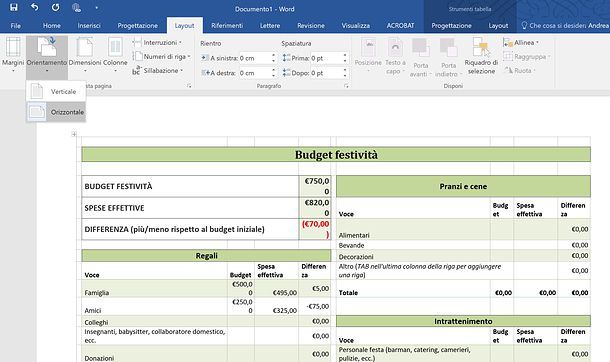
Task: Open the Colonne menu
Action: tap(115, 55)
